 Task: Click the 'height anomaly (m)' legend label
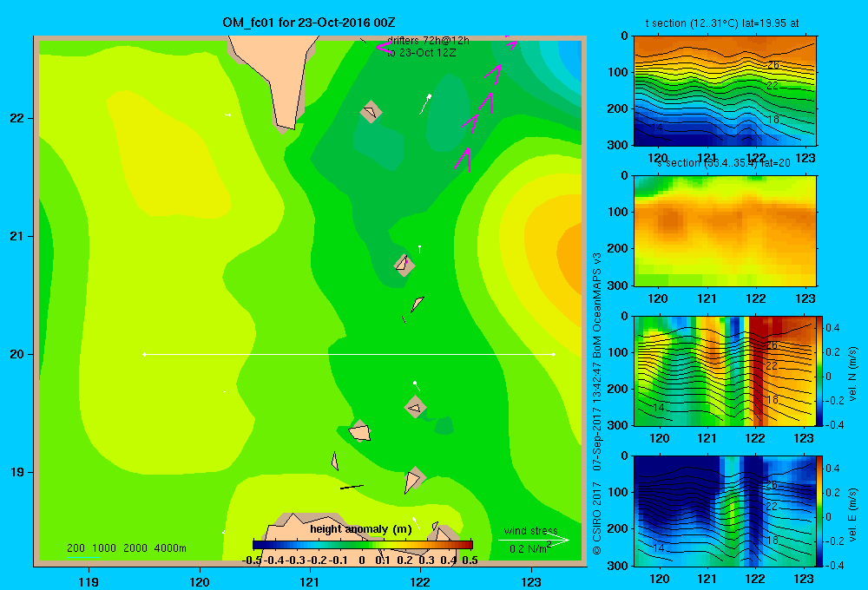point(361,529)
